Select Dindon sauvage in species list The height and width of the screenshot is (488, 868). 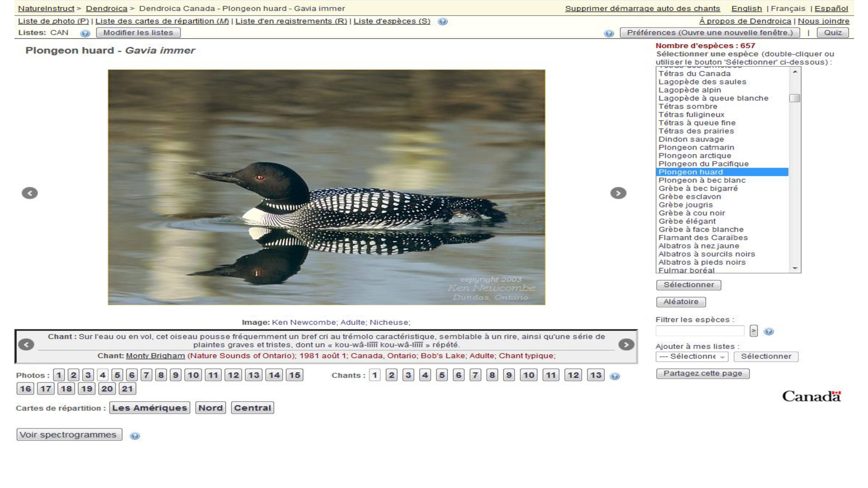click(x=722, y=139)
